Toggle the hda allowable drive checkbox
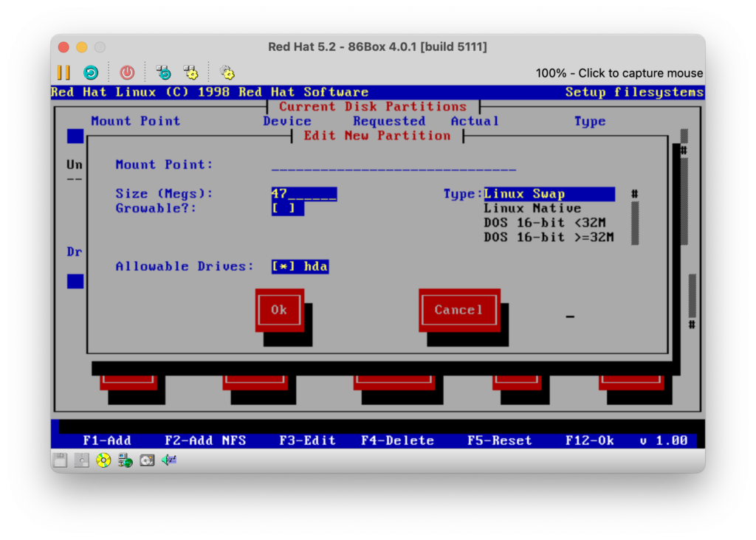Viewport: 756px width, 540px height. 283,266
